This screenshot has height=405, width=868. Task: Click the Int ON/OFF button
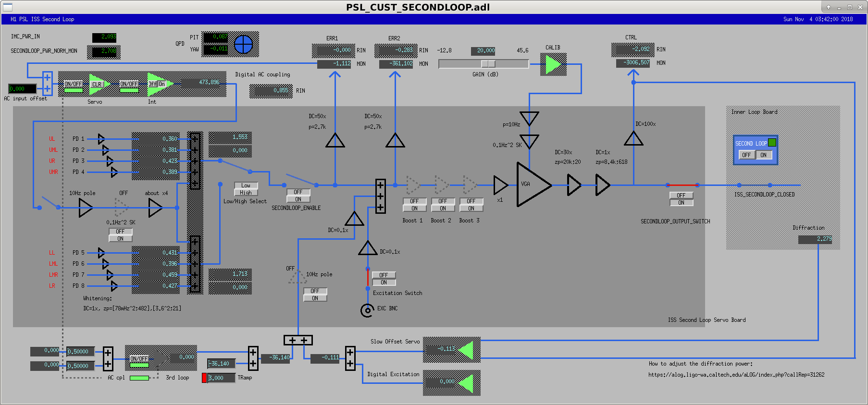[129, 84]
